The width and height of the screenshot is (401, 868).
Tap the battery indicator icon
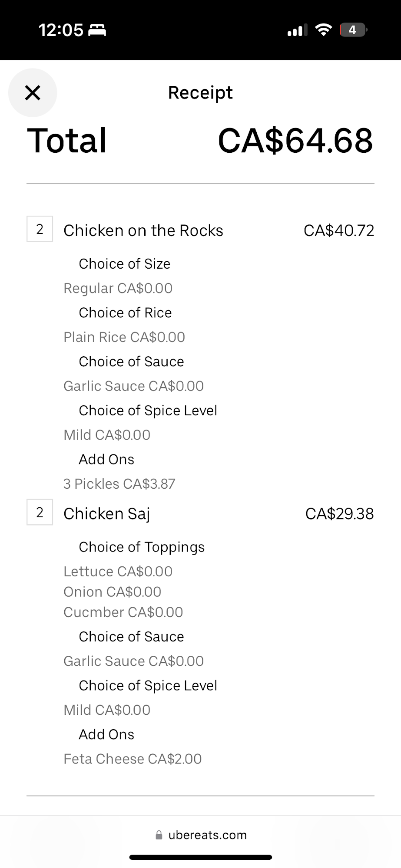point(353,30)
